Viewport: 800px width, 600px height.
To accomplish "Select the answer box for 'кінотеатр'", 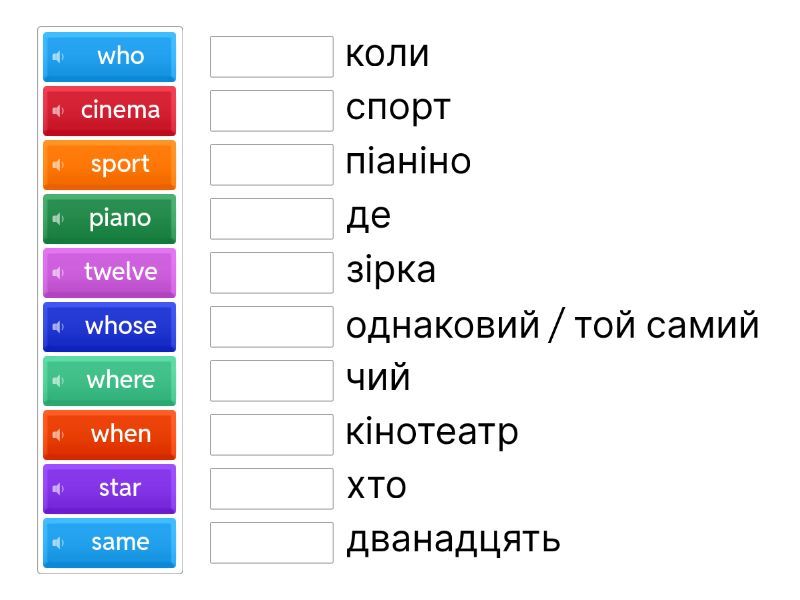I will pyautogui.click(x=271, y=435).
